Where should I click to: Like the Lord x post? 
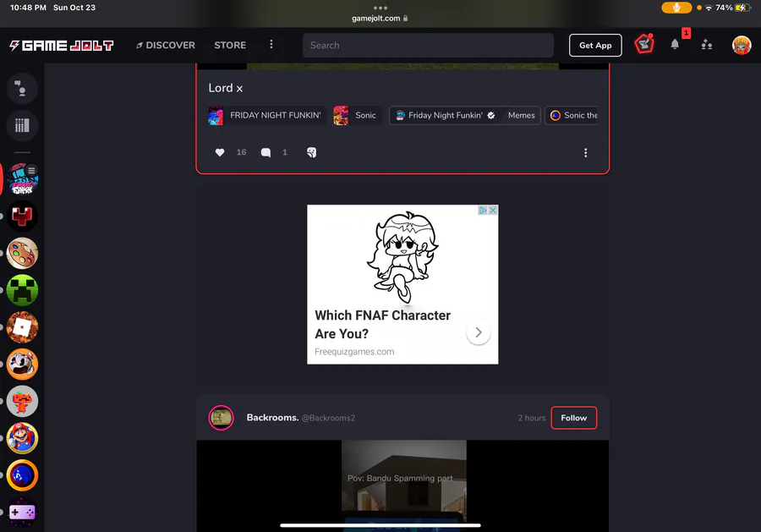point(220,152)
